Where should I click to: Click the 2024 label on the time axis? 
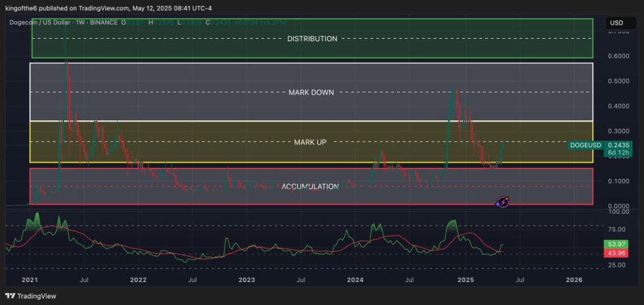tap(356, 280)
